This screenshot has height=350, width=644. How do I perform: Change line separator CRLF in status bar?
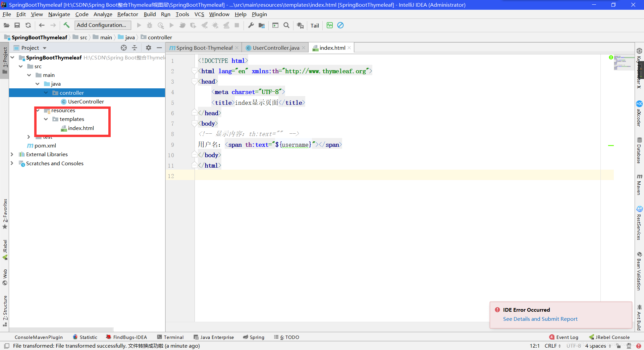552,346
